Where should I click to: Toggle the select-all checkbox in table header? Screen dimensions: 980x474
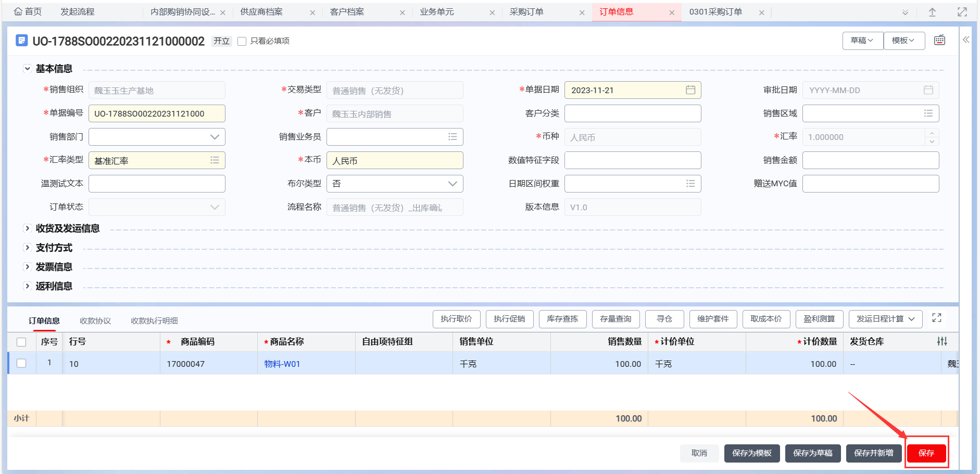(21, 342)
